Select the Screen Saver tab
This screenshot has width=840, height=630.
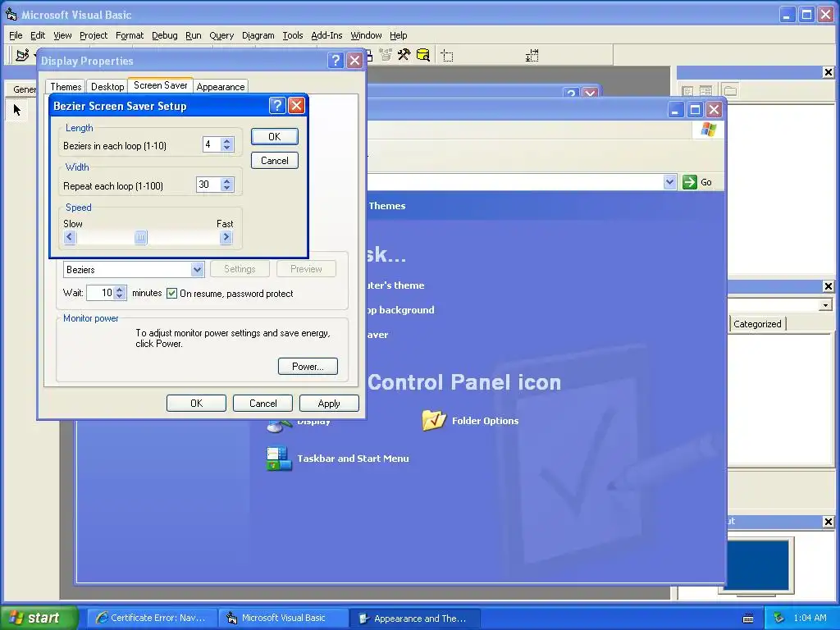(160, 85)
